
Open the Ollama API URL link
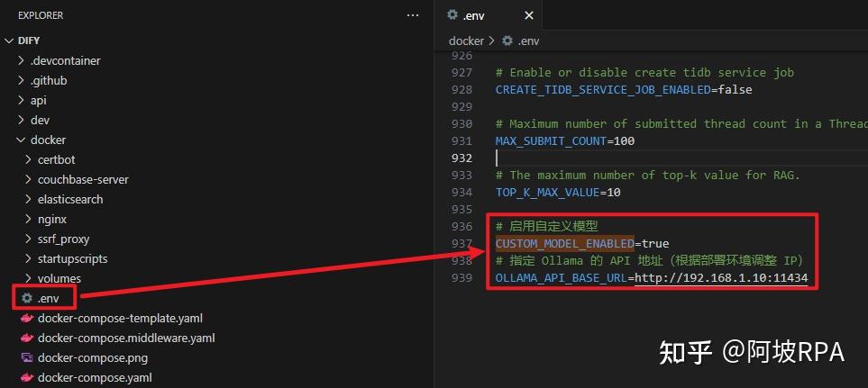tap(721, 277)
